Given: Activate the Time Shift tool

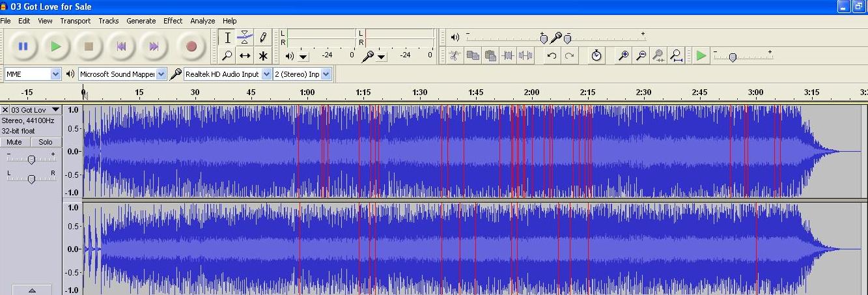Looking at the screenshot, I should coord(245,56).
